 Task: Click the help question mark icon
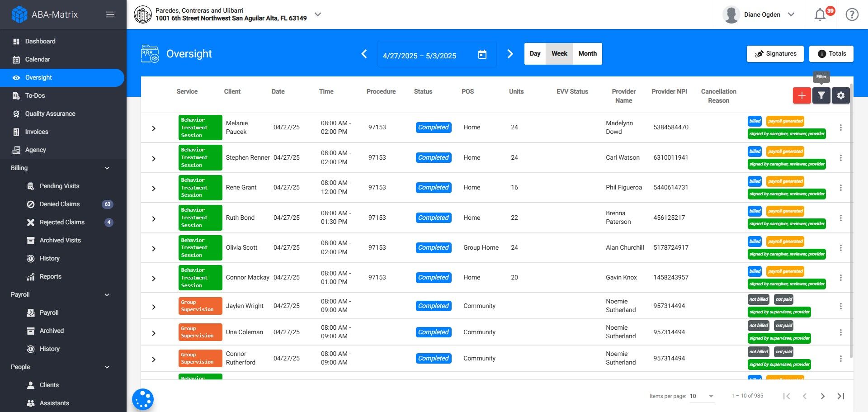point(852,15)
